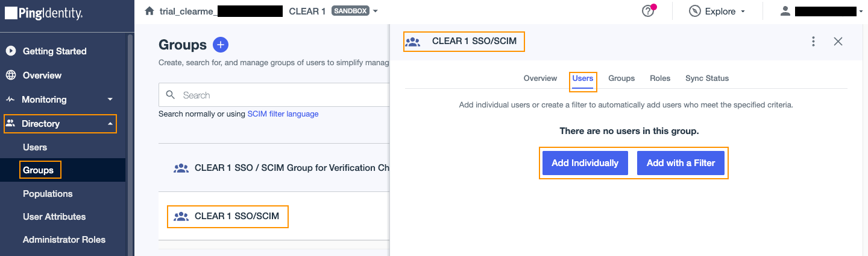Open the SCIM filter language link
The image size is (868, 256).
click(x=283, y=114)
